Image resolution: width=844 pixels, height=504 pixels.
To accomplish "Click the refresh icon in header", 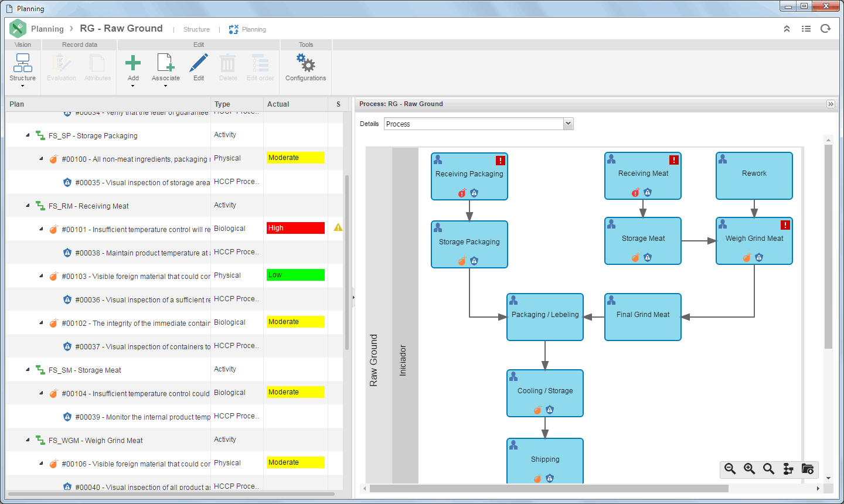I will tap(825, 29).
